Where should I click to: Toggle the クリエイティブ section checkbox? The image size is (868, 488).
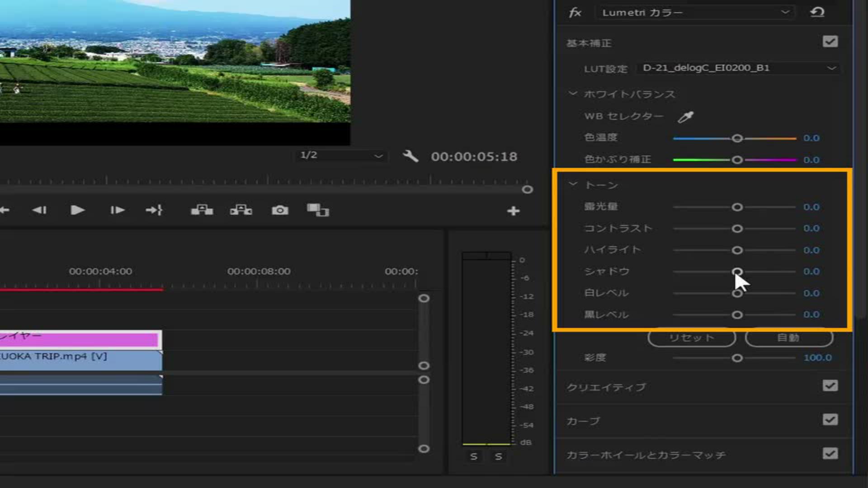[x=830, y=386]
